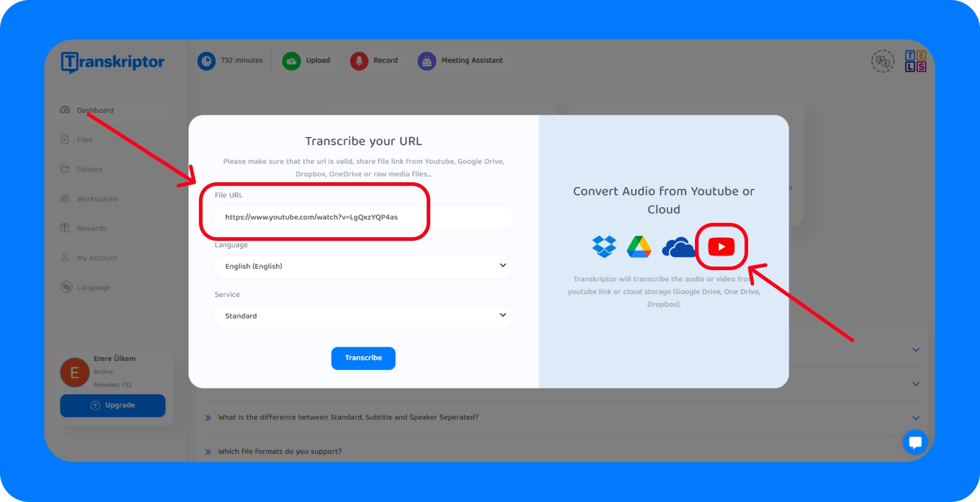Open the chat support bubble

(915, 442)
